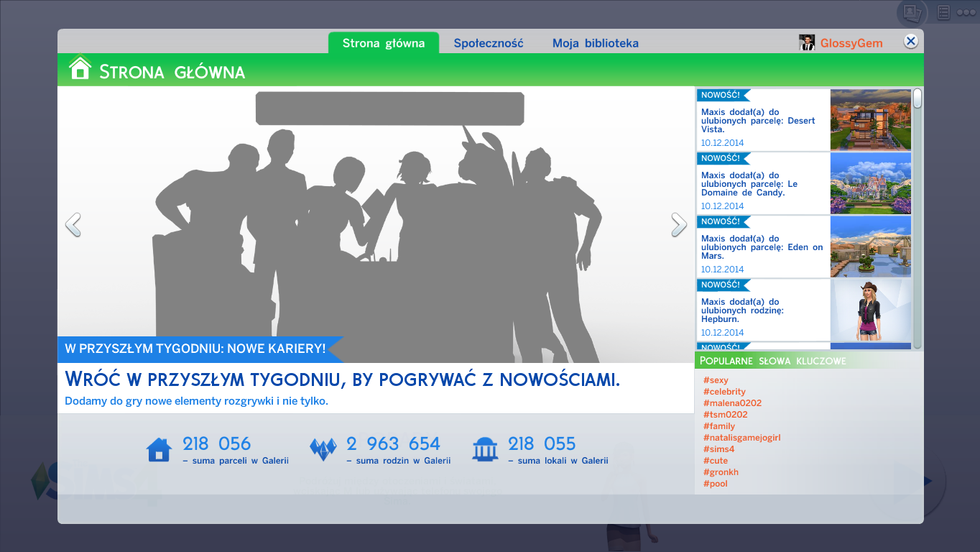Select the Strona główna tab

pyautogui.click(x=384, y=43)
